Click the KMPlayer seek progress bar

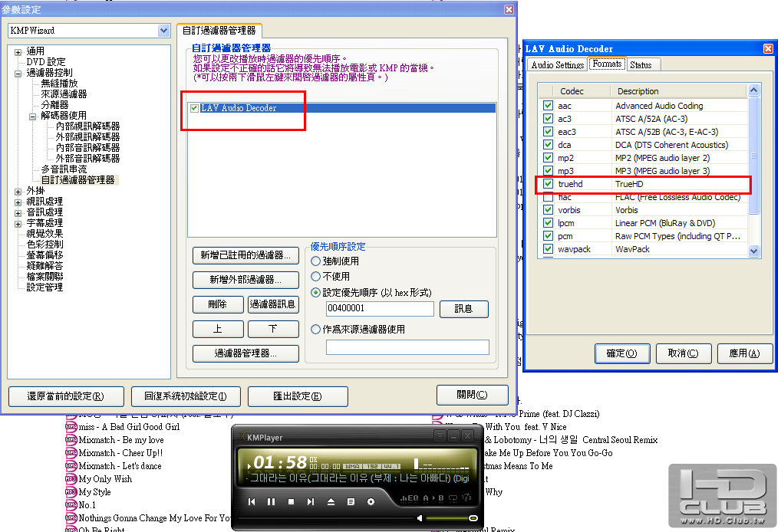point(326,518)
